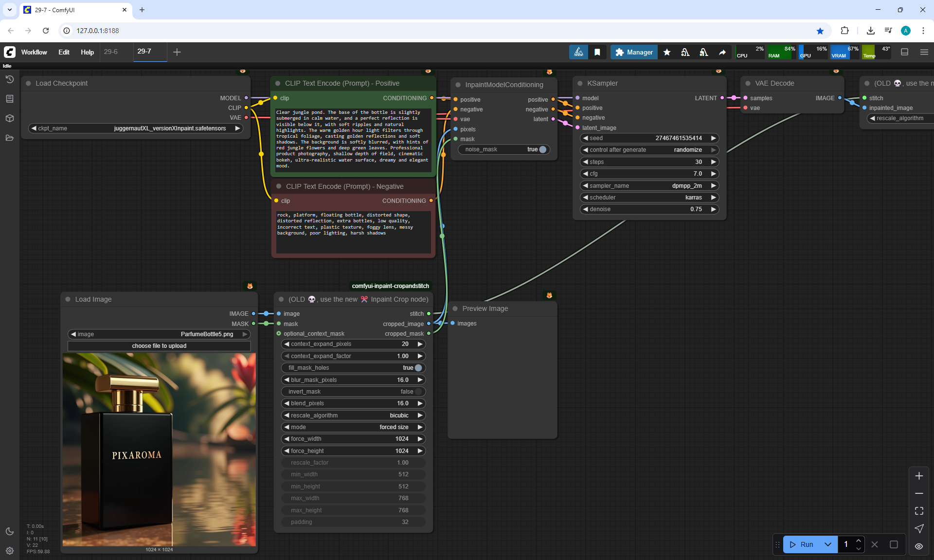Toggle dark theme moon icon
934x560 pixels.
[9, 531]
